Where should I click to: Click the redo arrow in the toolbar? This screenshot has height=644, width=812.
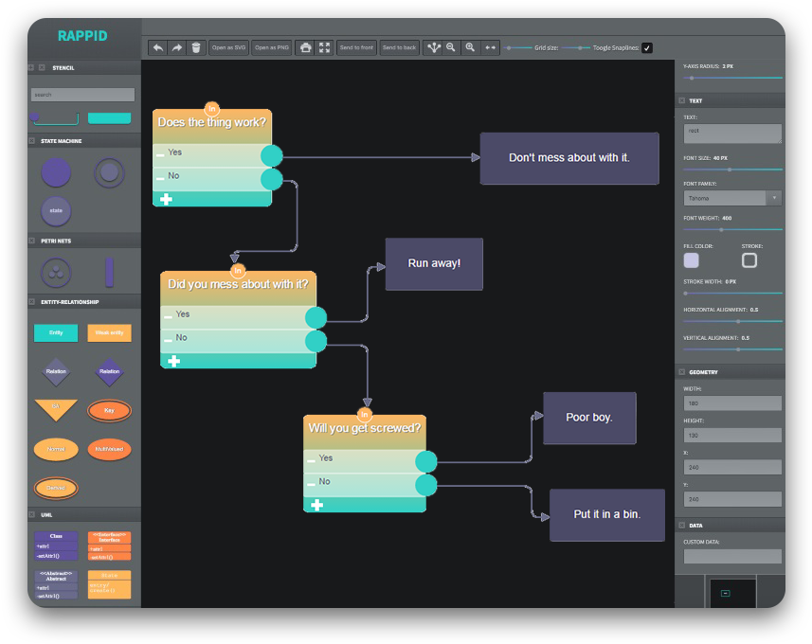click(x=177, y=47)
